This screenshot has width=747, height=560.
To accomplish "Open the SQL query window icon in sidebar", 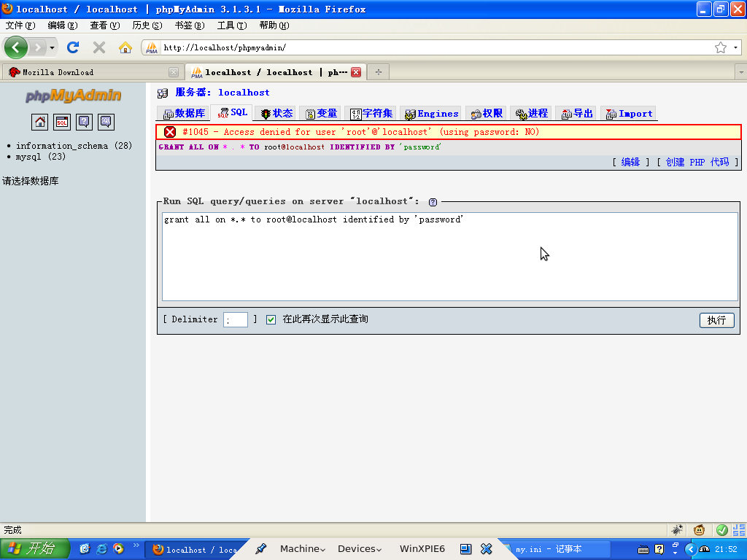I will pos(62,122).
